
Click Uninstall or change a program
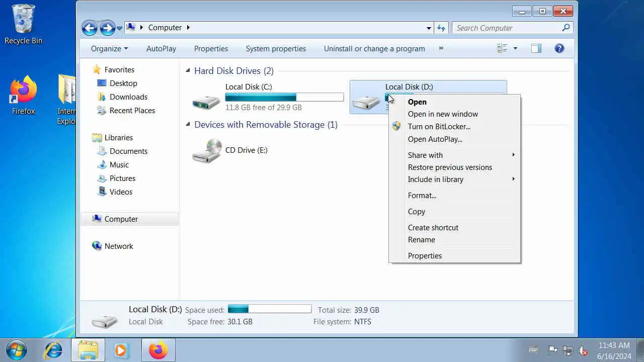coord(374,49)
